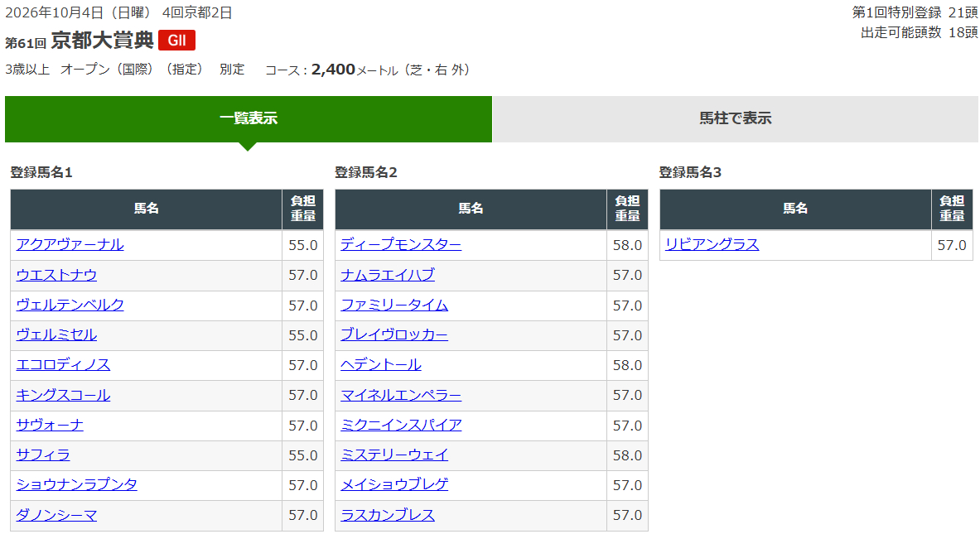Open horse link ファミリータイム
Image resolution: width=980 pixels, height=534 pixels.
click(394, 305)
